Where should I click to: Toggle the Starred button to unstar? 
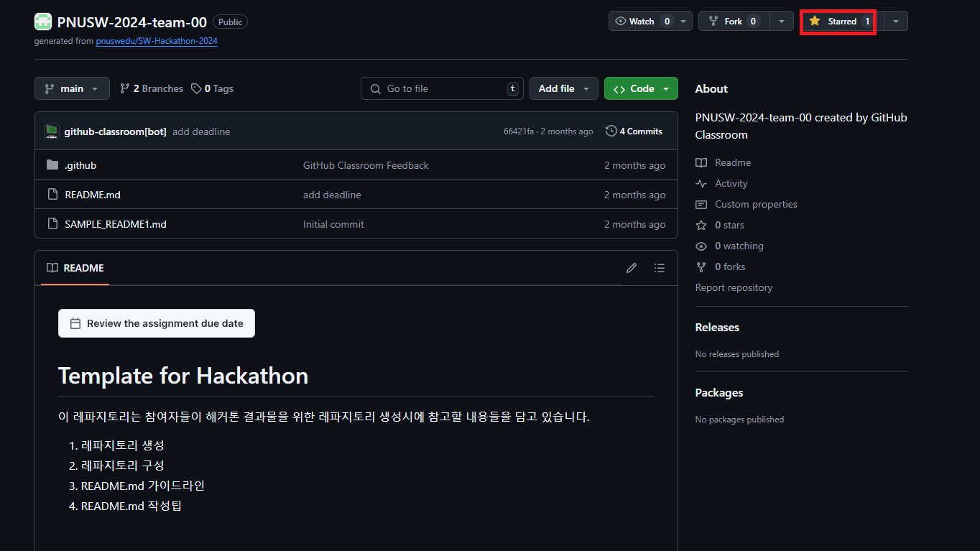[x=838, y=22]
